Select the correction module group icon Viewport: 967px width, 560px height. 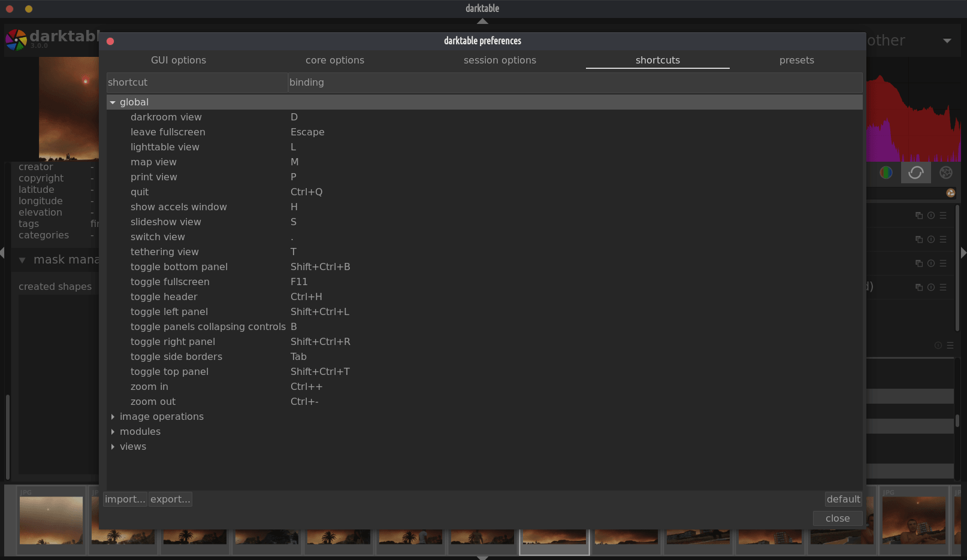coord(915,172)
